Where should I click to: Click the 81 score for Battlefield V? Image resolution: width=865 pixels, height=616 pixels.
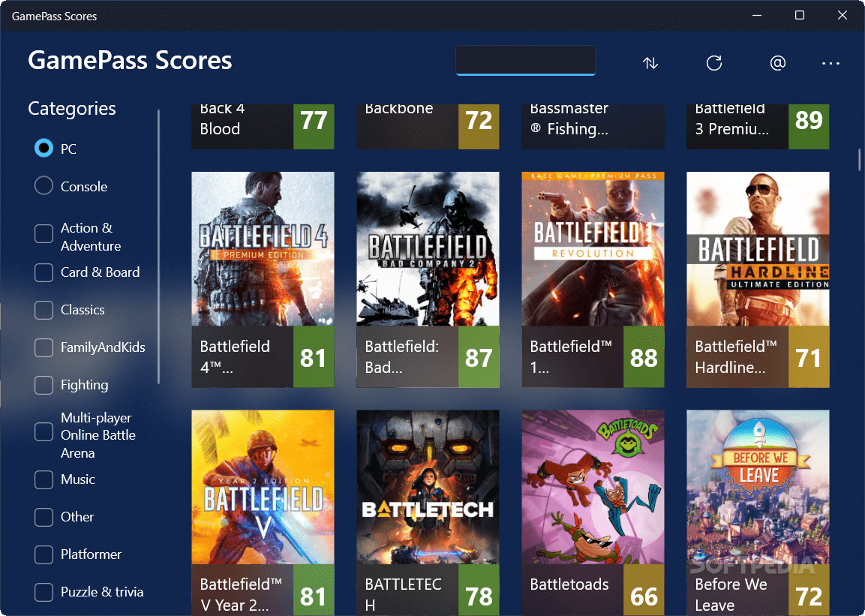[314, 590]
